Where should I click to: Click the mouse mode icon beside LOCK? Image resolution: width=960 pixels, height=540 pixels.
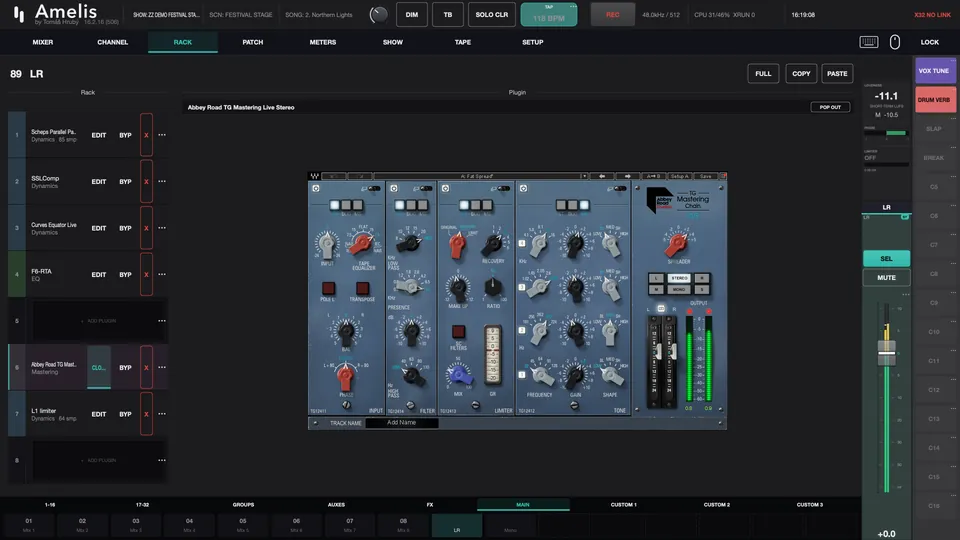click(894, 42)
